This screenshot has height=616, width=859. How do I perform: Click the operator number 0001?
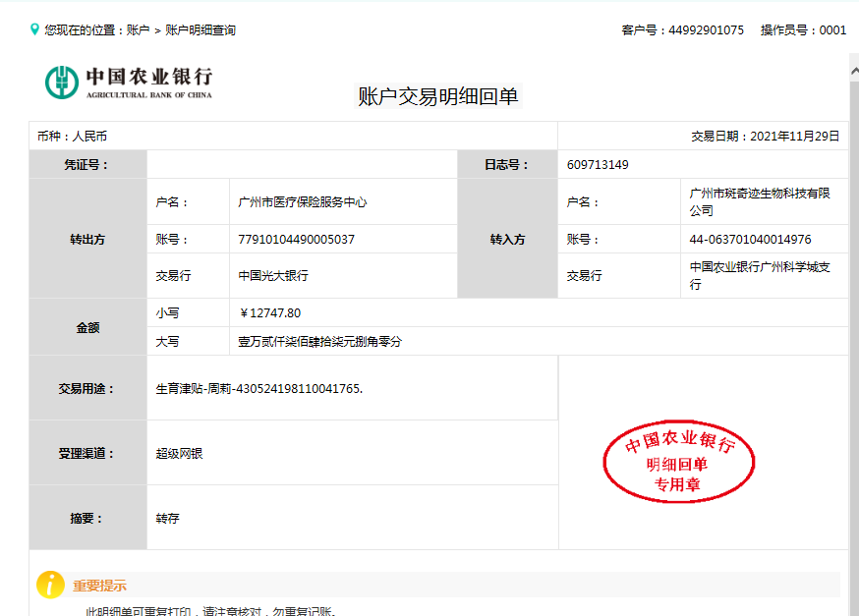[x=832, y=30]
